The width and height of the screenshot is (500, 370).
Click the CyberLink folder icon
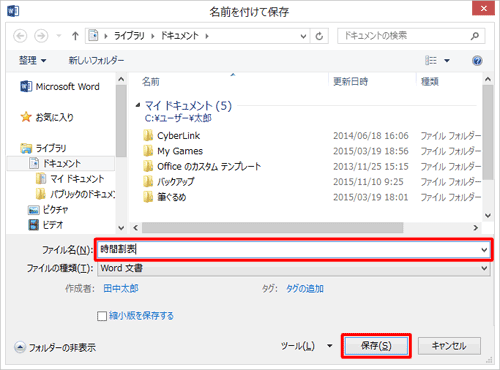click(x=148, y=136)
